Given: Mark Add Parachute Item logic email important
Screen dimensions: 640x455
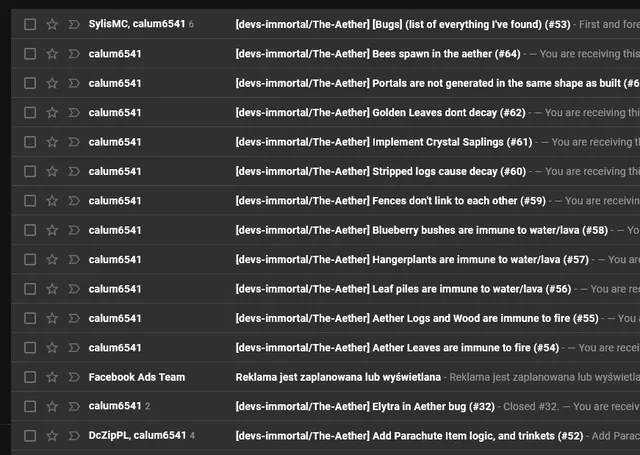Looking at the screenshot, I should click(x=74, y=436).
